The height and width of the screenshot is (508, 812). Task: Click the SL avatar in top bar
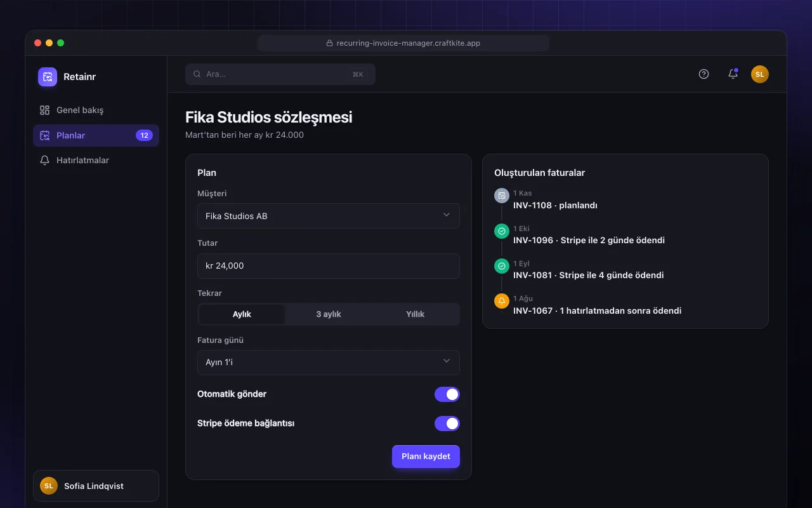[x=760, y=74]
